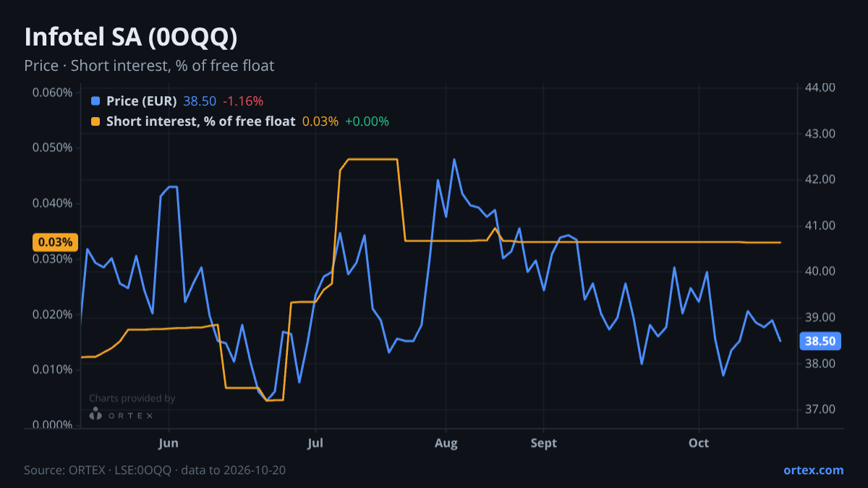Click the 40.00 right axis label
The image size is (868, 488).
(820, 271)
